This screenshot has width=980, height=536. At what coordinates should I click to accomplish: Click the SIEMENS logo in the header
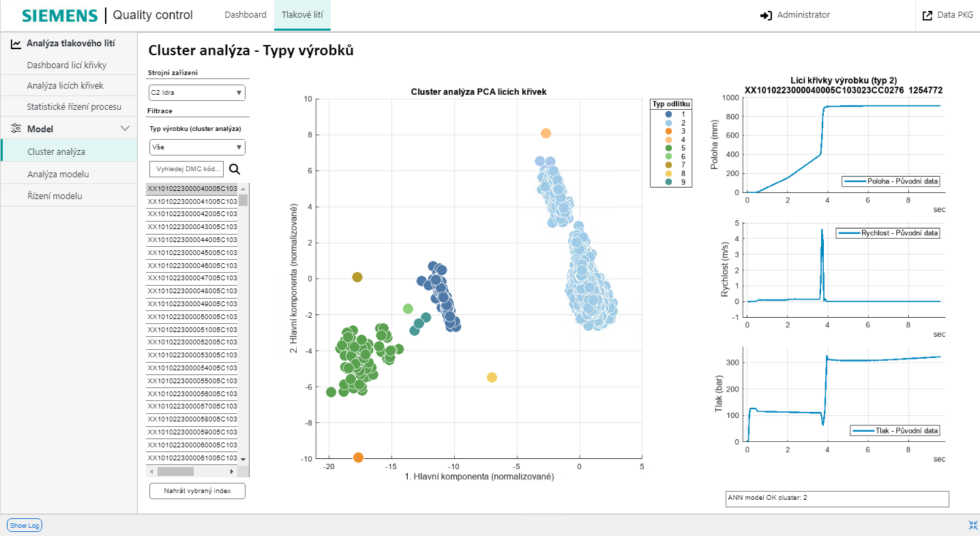click(58, 14)
